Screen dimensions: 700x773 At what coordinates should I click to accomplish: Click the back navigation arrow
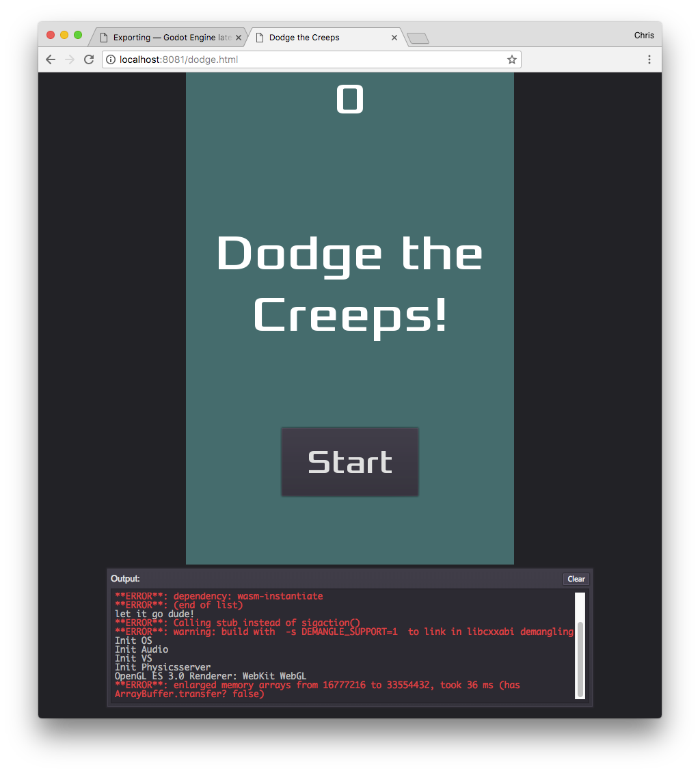[x=50, y=59]
